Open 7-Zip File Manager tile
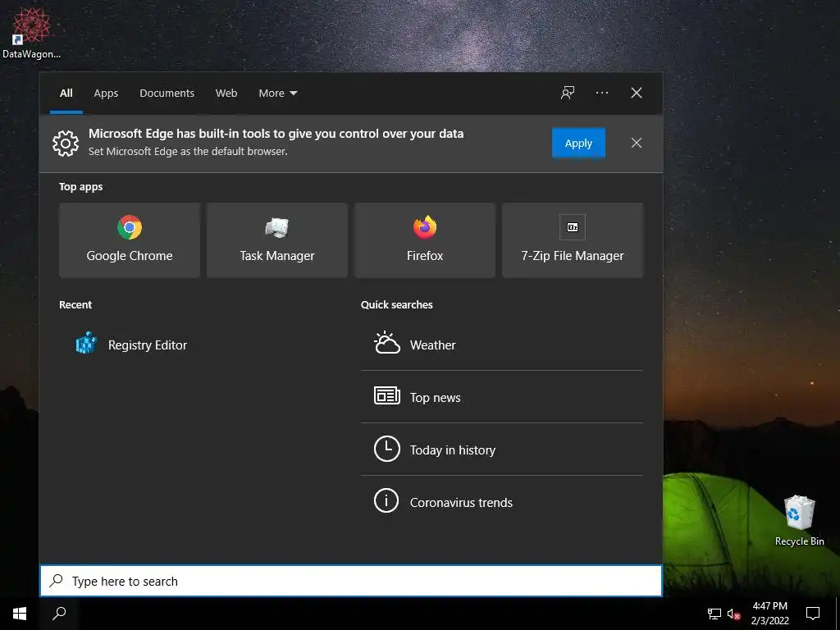This screenshot has height=630, width=840. click(x=572, y=240)
